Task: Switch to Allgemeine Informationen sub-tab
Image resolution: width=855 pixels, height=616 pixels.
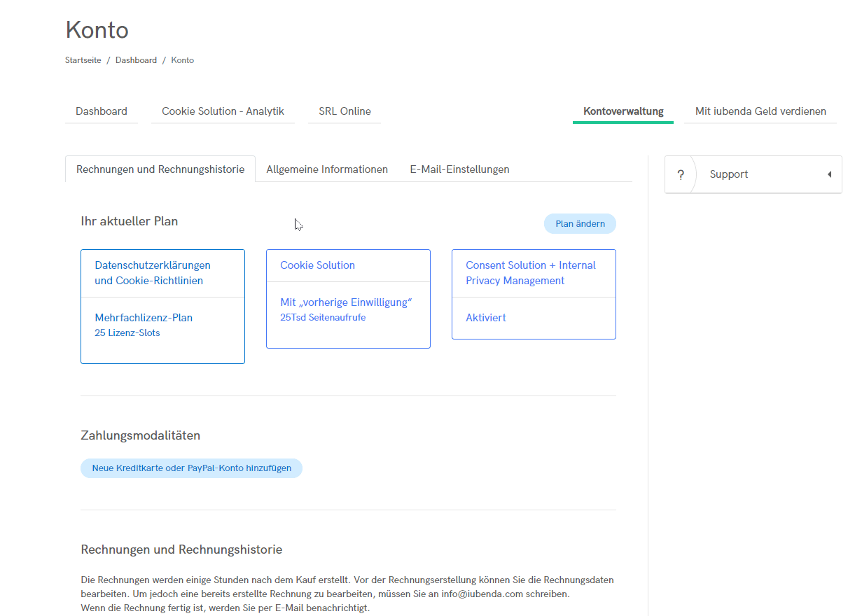Action: [x=327, y=169]
